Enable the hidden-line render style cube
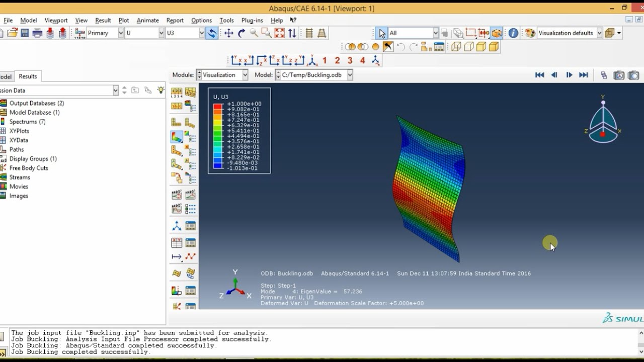 [469, 47]
